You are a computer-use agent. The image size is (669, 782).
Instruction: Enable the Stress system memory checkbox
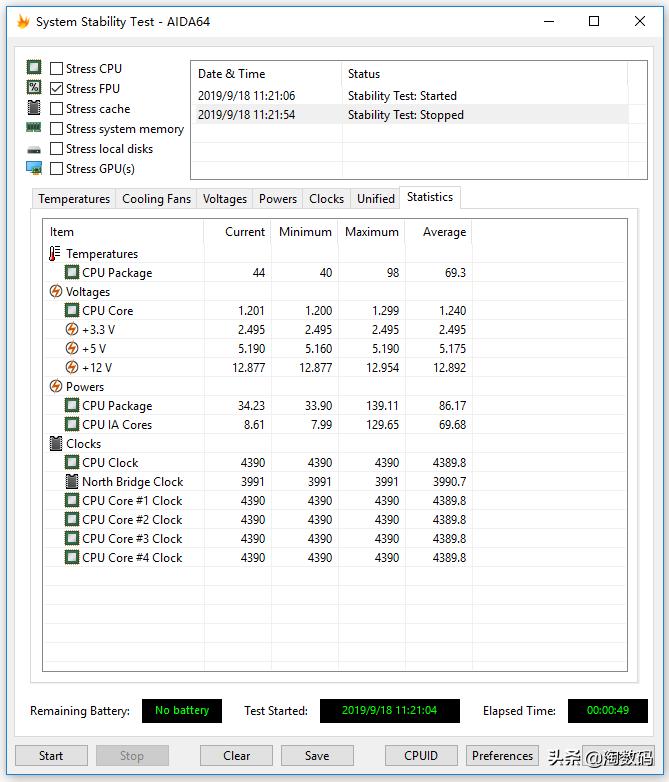pyautogui.click(x=57, y=129)
